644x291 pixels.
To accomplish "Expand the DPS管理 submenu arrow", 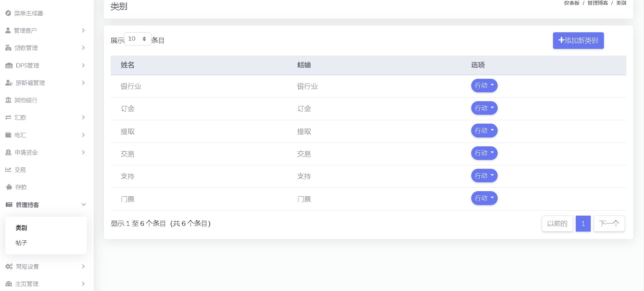I will pos(84,66).
